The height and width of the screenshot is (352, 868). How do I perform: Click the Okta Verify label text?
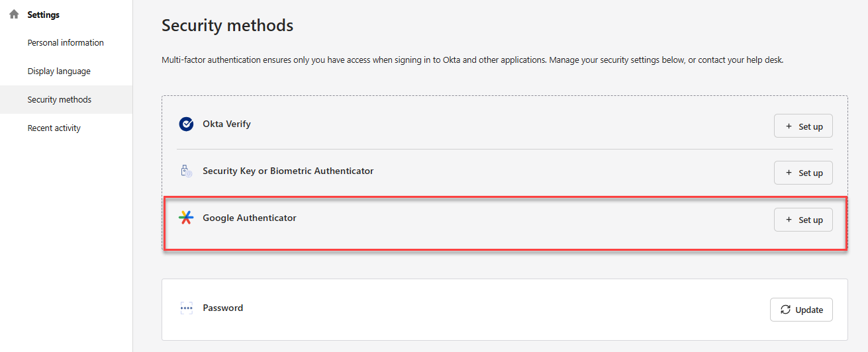pos(226,124)
